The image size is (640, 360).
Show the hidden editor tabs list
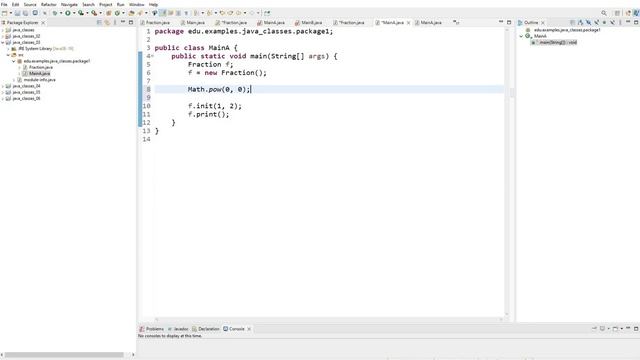click(456, 22)
